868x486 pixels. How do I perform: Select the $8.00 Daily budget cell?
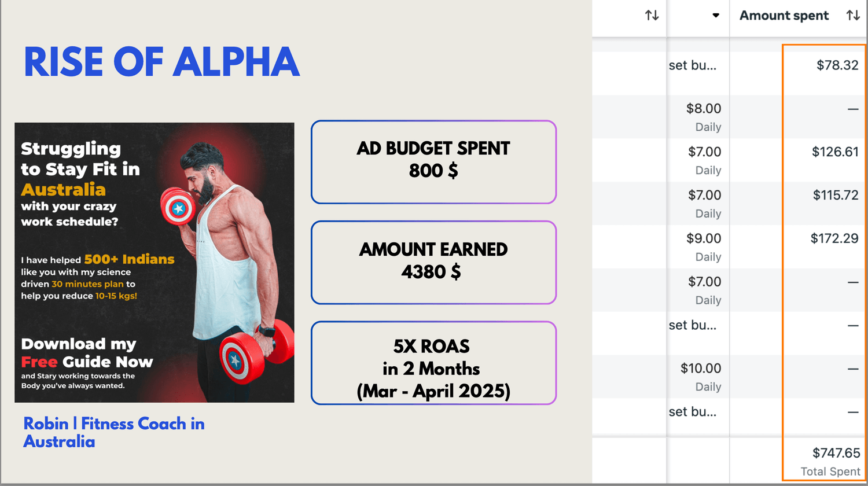point(704,117)
